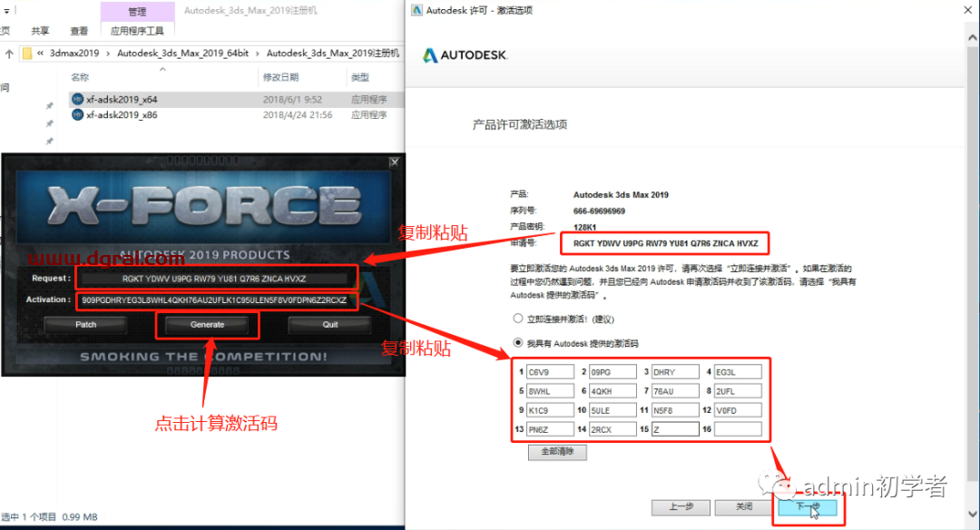The width and height of the screenshot is (980, 530).
Task: Click activation code box 4 containing EG3L
Action: point(738,372)
